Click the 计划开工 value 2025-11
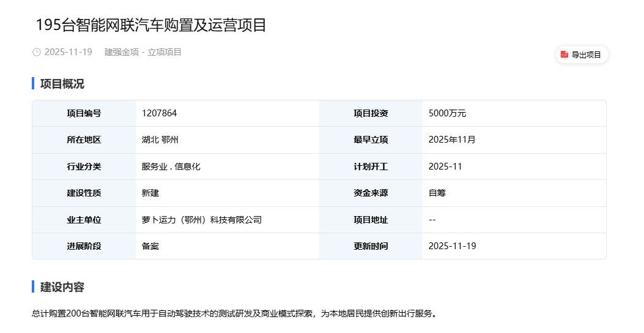 pyautogui.click(x=445, y=166)
